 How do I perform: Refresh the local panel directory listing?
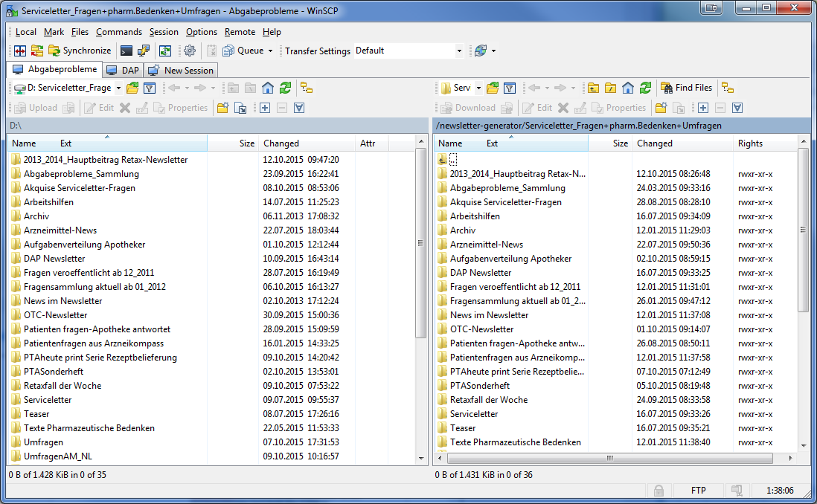[285, 88]
